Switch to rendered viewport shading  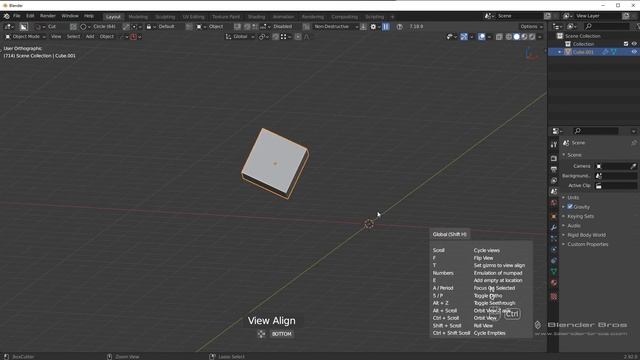pos(532,37)
